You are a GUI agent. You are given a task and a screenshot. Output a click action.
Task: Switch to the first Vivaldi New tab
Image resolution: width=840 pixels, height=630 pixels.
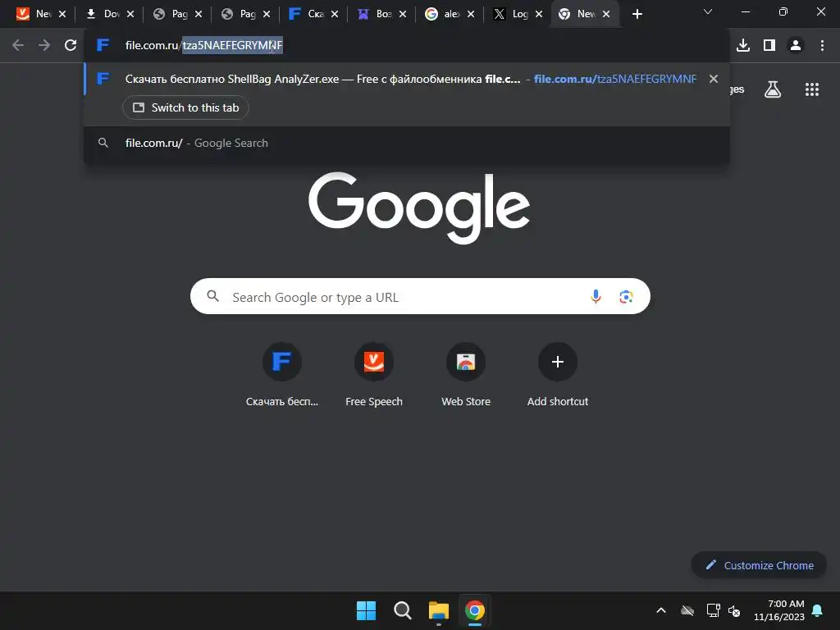[x=33, y=14]
